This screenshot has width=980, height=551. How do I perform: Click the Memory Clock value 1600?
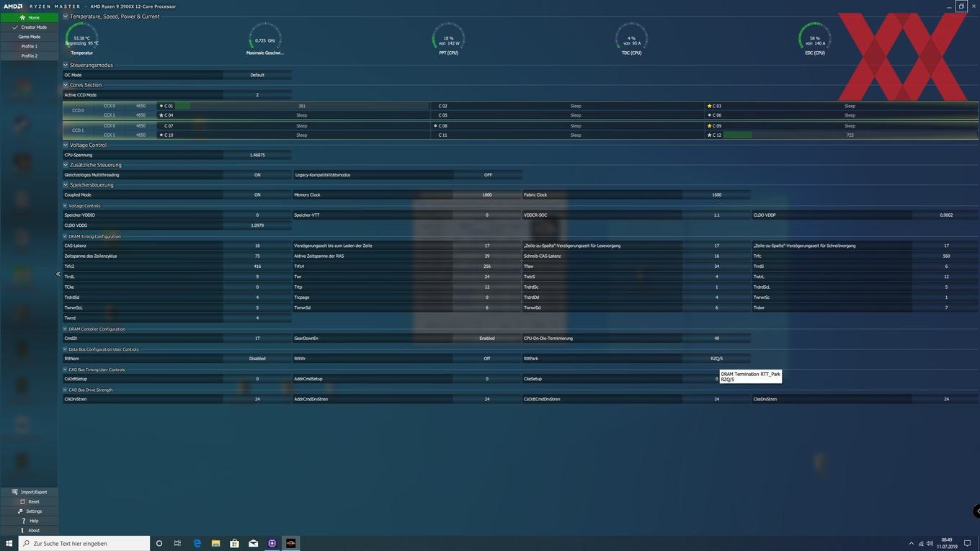487,194
